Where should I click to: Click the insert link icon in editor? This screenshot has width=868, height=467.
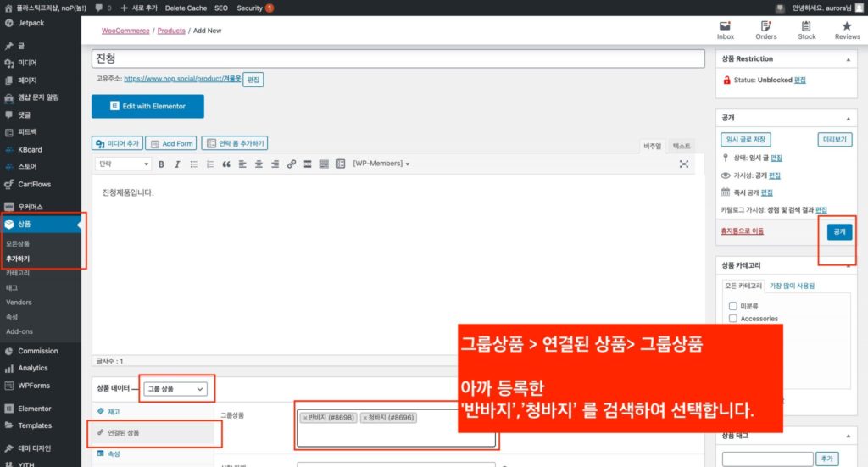tap(291, 164)
